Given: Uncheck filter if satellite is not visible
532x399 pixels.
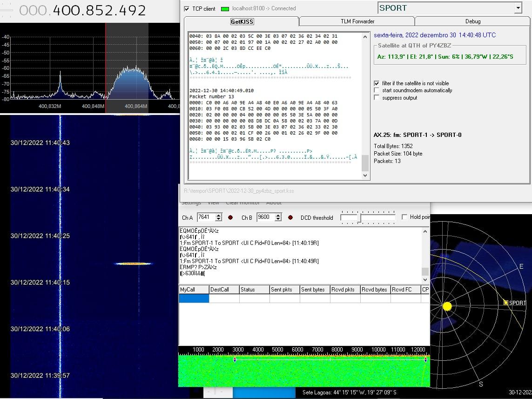Looking at the screenshot, I should click(x=377, y=83).
